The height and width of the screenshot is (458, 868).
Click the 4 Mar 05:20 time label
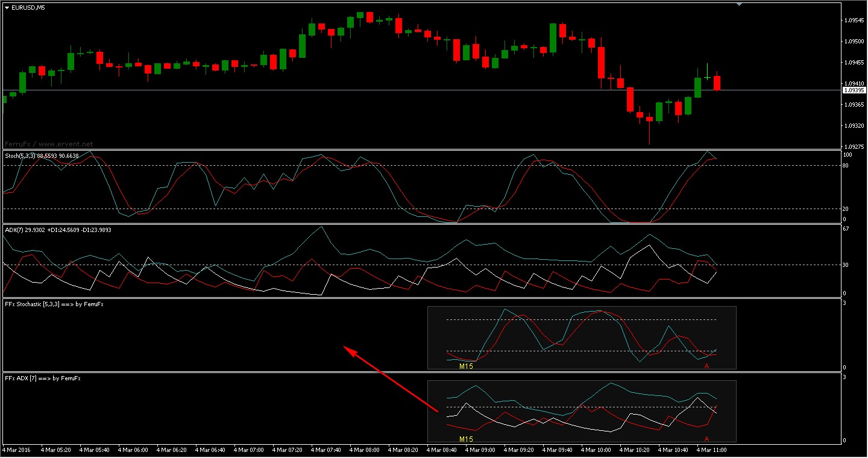(x=55, y=450)
